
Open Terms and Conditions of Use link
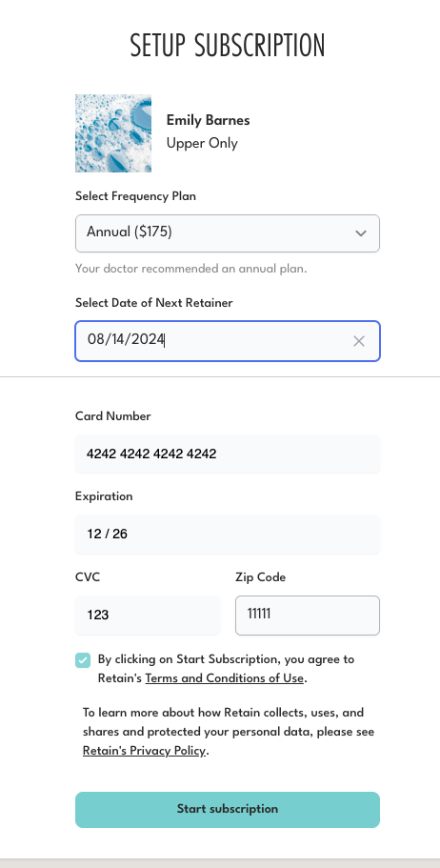pos(225,678)
